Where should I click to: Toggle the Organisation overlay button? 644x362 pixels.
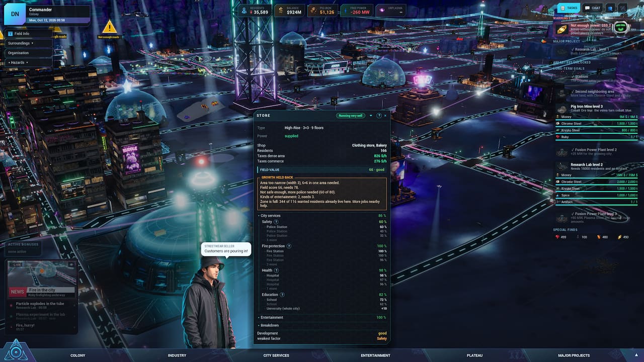[29, 53]
